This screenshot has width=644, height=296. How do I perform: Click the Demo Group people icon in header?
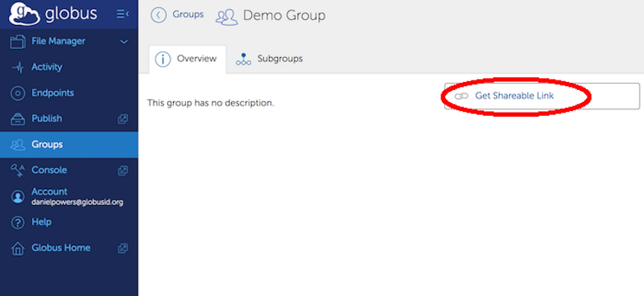pos(227,17)
